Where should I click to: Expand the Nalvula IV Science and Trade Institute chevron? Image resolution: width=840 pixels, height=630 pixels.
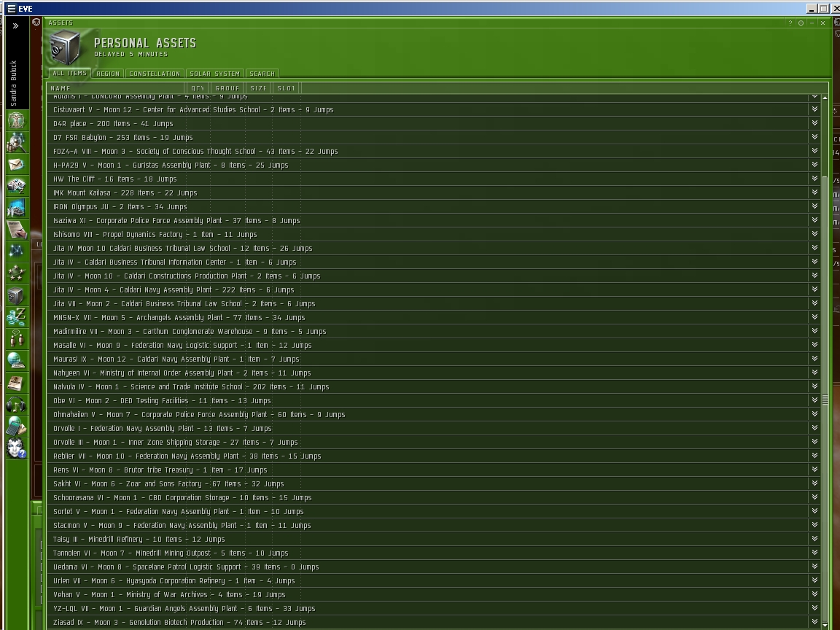(x=814, y=386)
